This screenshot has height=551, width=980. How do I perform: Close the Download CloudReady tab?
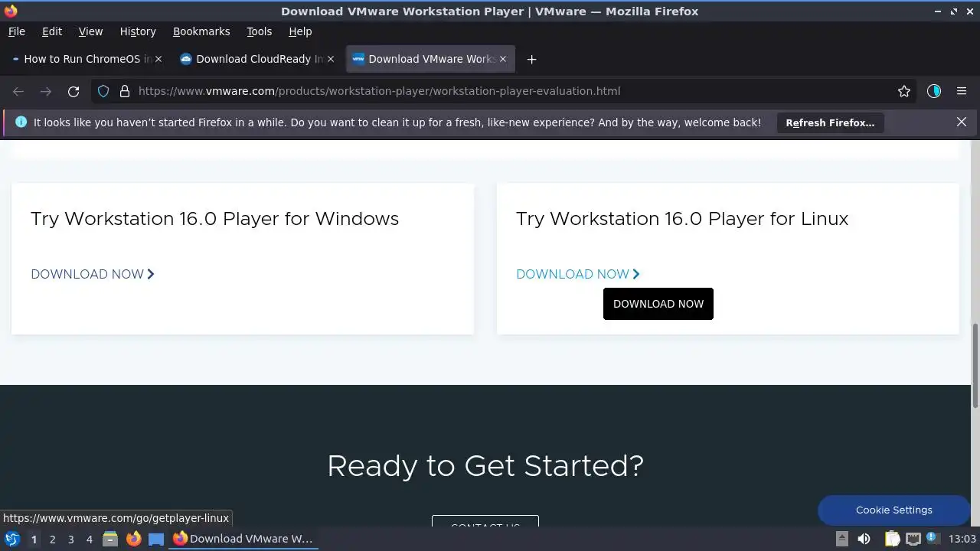pyautogui.click(x=331, y=59)
